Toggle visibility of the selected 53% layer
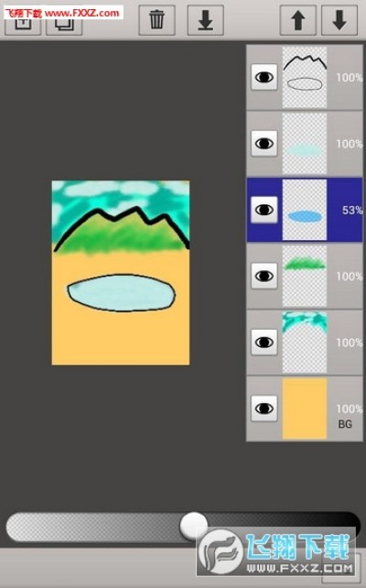 click(264, 210)
